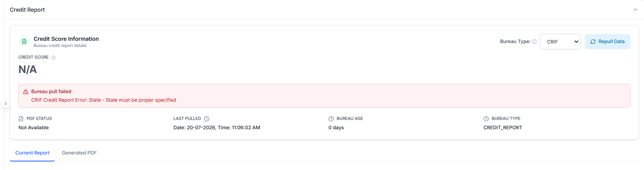Switch to the Current Report tab
This screenshot has height=170, width=644.
32,153
